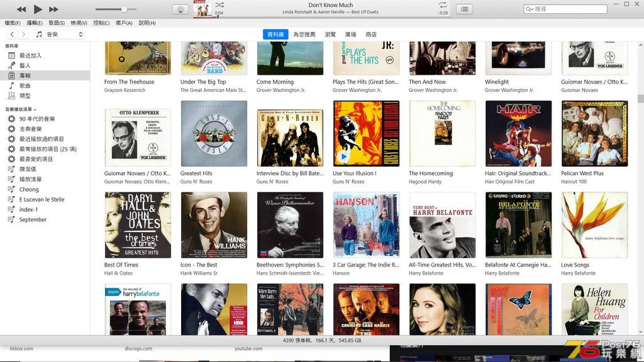This screenshot has height=362, width=644.
Task: Select 專輯 in the sidebar
Action: (45, 75)
